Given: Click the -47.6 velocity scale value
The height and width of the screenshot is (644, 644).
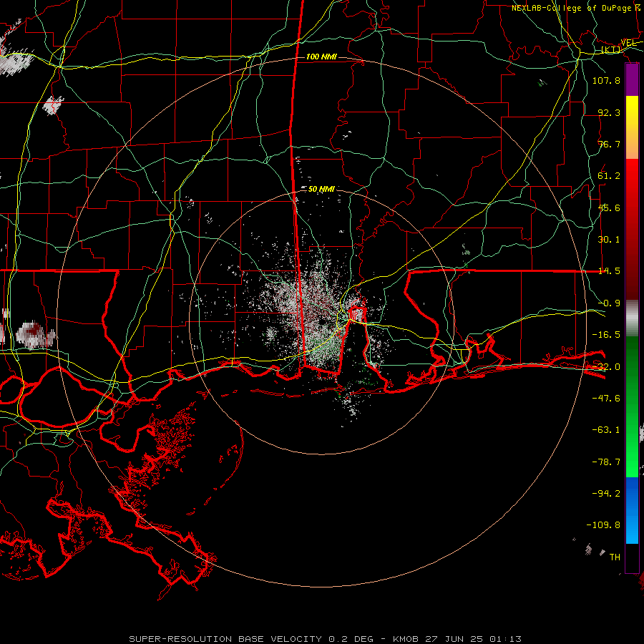Looking at the screenshot, I should click(606, 399).
